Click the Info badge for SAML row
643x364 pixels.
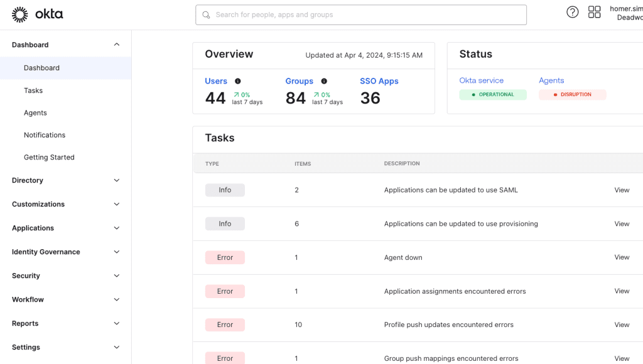225,190
